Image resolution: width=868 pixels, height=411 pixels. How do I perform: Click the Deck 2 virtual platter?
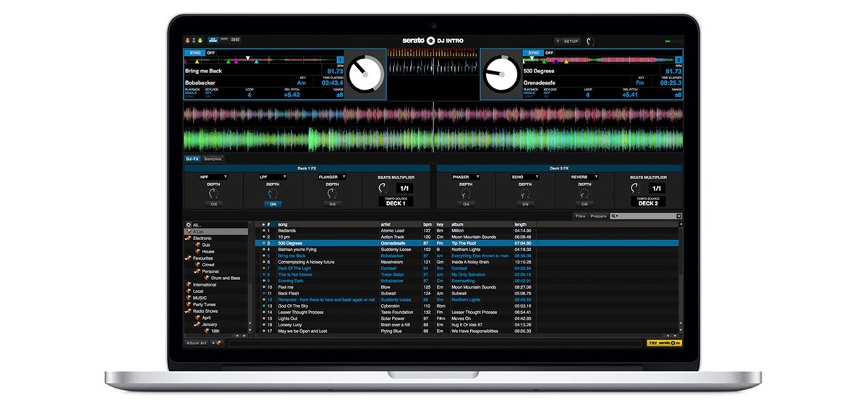click(501, 73)
